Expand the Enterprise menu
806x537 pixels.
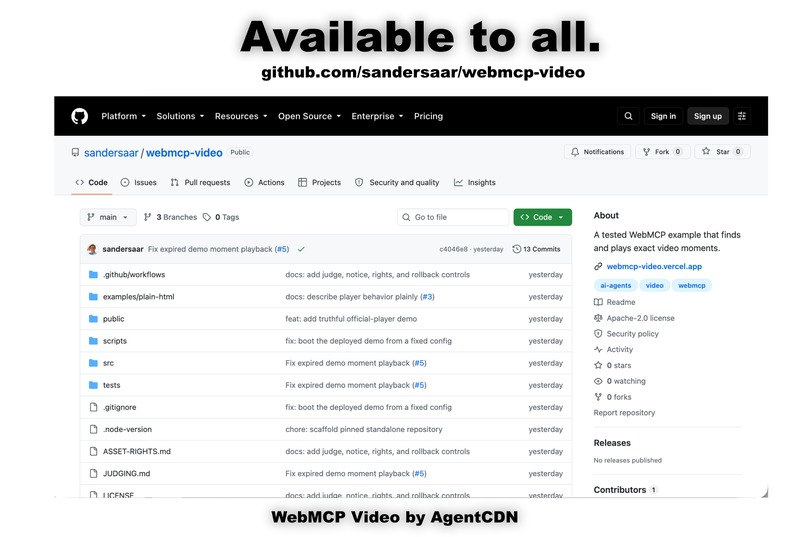coord(377,116)
